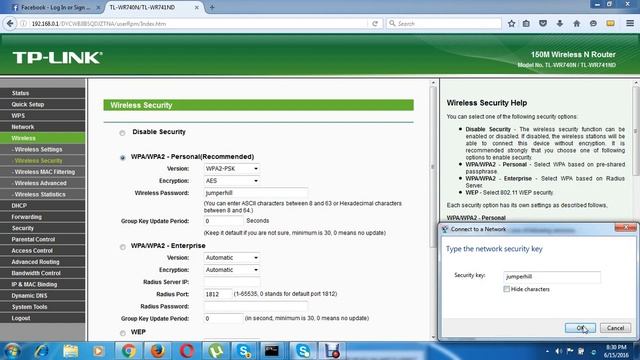This screenshot has height=360, width=640.
Task: Go to the Firefox home icon
Action: [576, 24]
